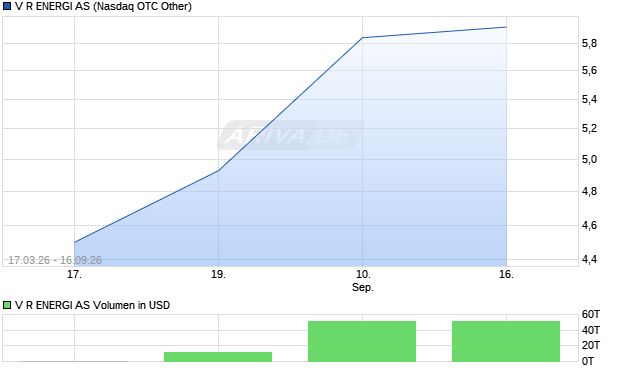Click the tall green volume bar at 10.
The width and height of the screenshot is (620, 371).
pyautogui.click(x=362, y=341)
